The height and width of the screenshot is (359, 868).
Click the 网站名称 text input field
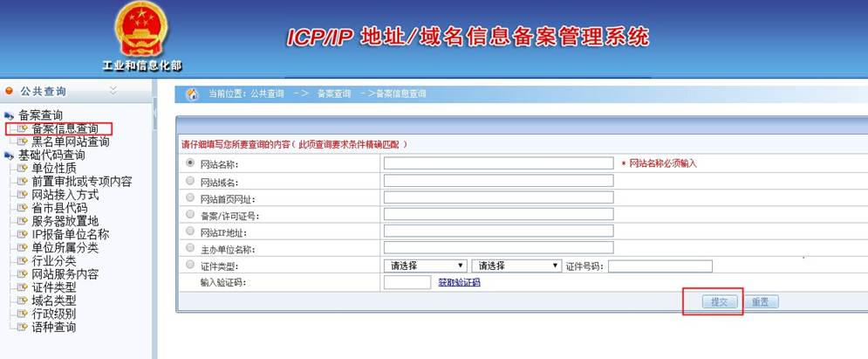(498, 163)
